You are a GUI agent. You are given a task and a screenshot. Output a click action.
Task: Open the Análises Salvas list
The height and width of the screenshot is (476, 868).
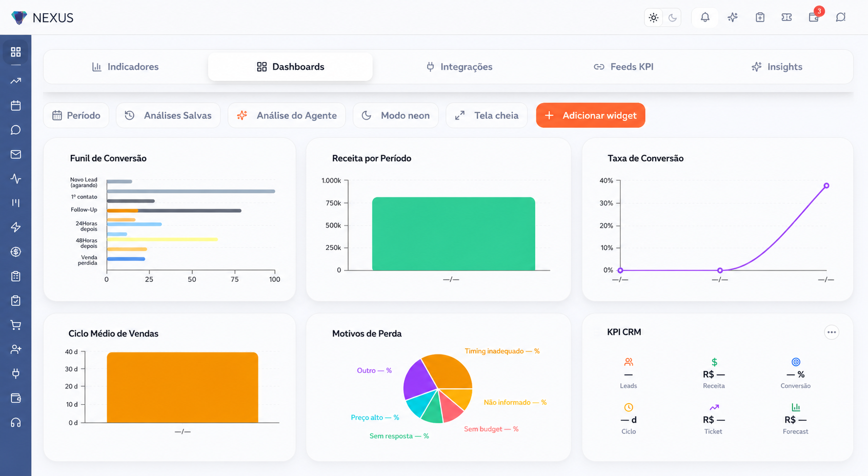(x=168, y=115)
